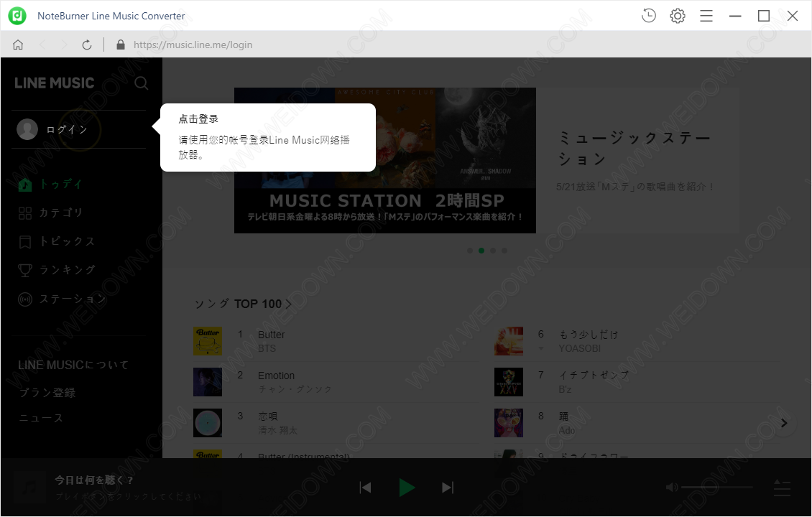
Task: Maximize the NoteBurner window
Action: tap(763, 16)
